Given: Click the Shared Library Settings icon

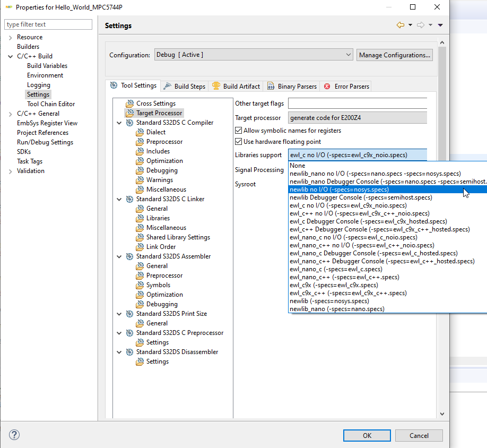Looking at the screenshot, I should pos(140,237).
